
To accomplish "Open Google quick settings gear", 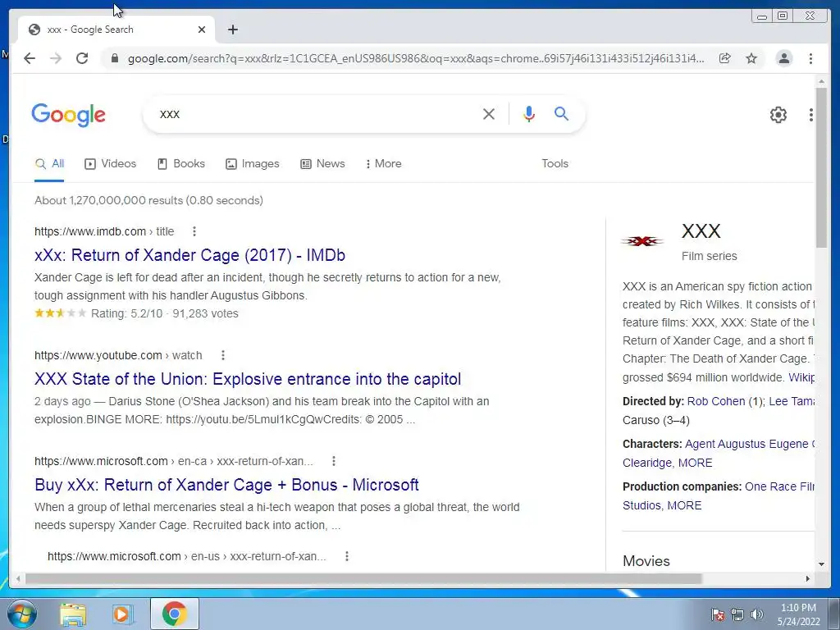I will pos(778,115).
